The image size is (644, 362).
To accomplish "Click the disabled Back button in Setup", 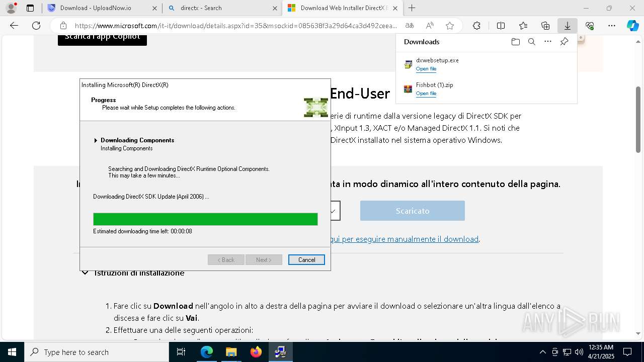I will coord(226,260).
